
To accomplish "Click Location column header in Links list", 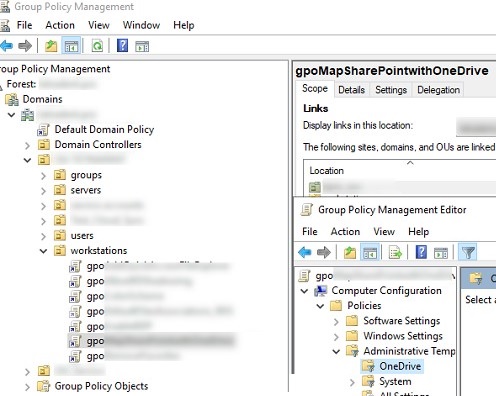I will click(399, 170).
